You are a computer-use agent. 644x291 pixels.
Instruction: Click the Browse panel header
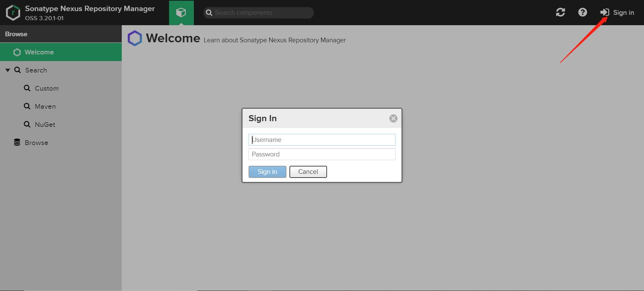[x=61, y=34]
